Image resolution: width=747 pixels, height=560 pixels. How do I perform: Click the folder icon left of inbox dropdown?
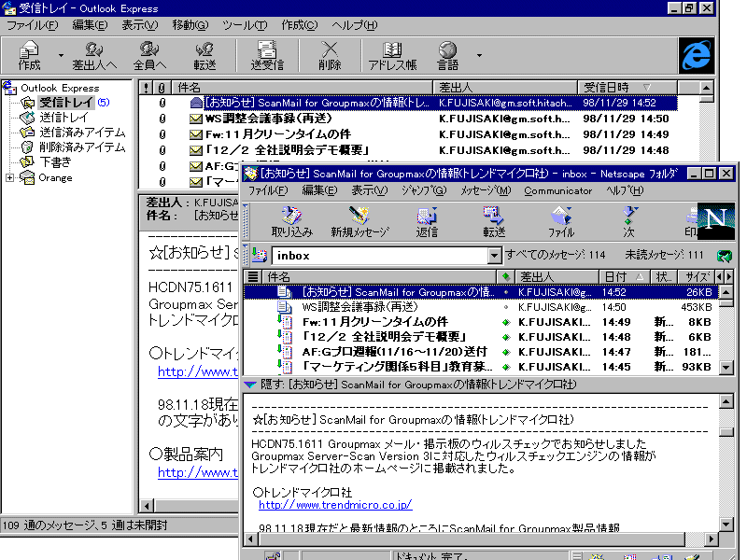pyautogui.click(x=260, y=256)
